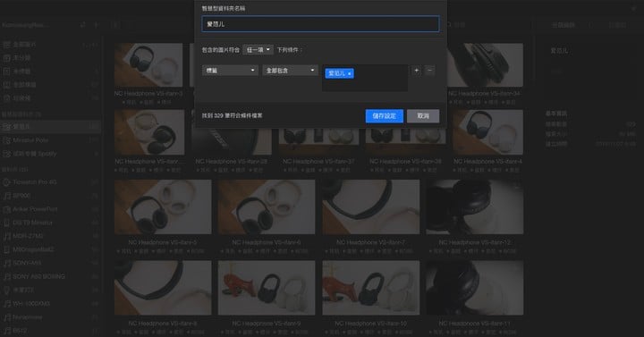Select the Spotify smart folder in sidebar
Screen dimensions: 644x337
tap(50, 154)
